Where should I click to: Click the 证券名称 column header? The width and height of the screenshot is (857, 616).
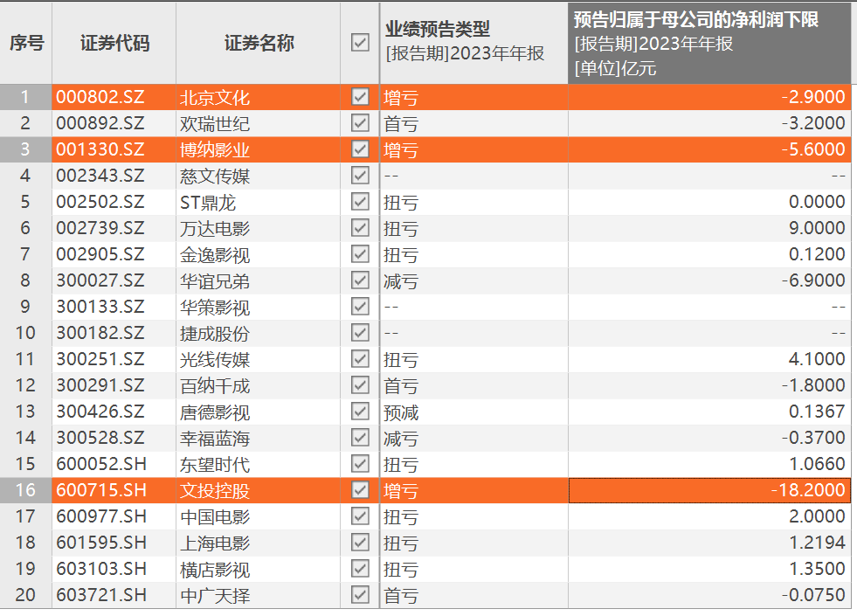click(259, 43)
